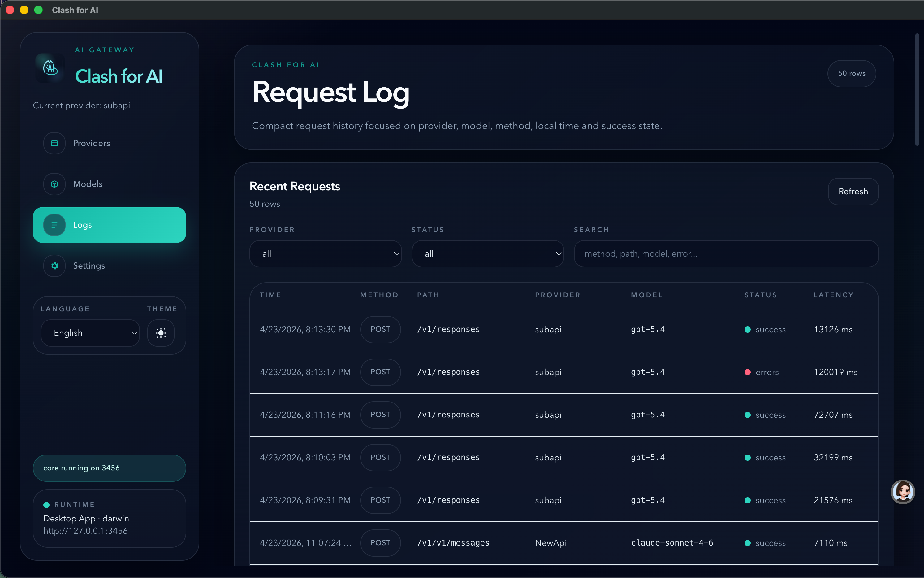Click the Clash for AI logo icon
Image resolution: width=924 pixels, height=578 pixels.
pos(50,68)
